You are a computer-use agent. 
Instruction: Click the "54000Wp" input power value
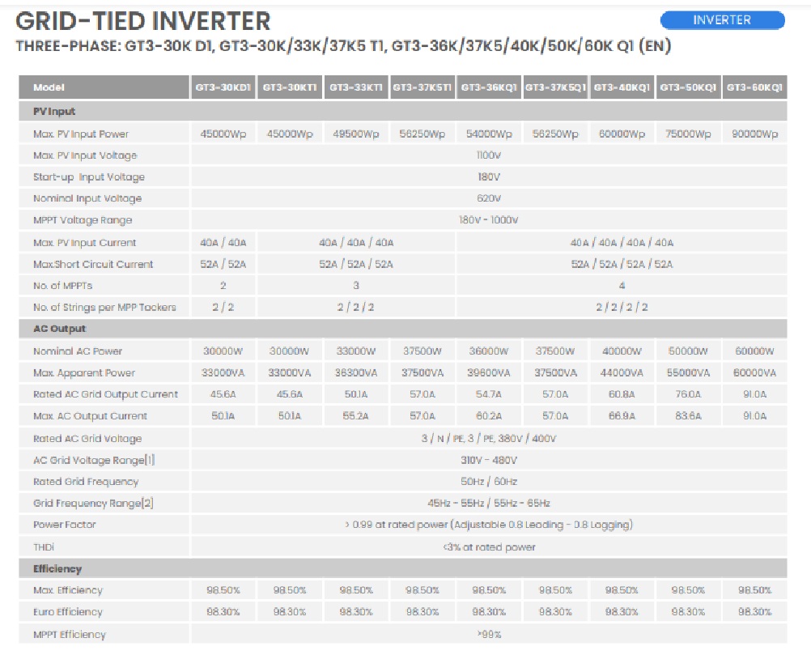tap(489, 134)
